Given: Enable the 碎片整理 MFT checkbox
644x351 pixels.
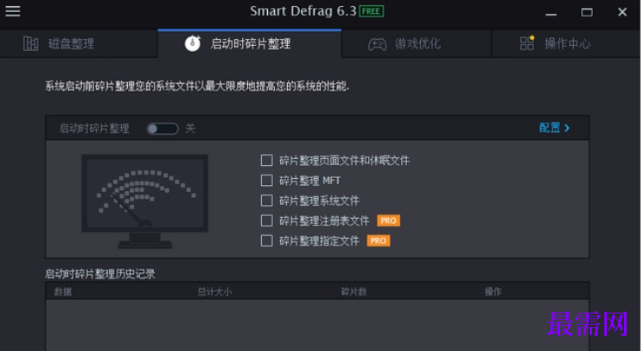Looking at the screenshot, I should click(x=267, y=180).
